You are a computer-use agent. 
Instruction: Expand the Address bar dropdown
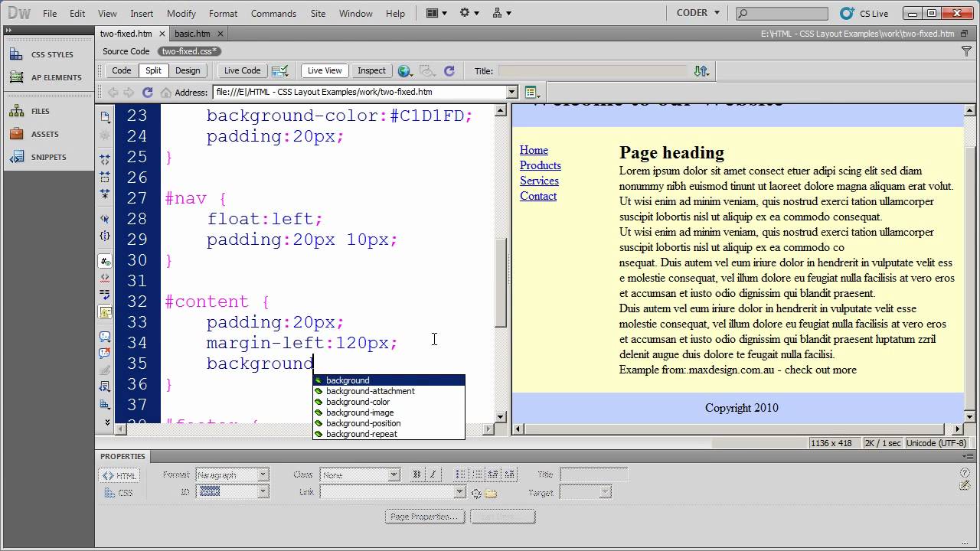[x=512, y=92]
